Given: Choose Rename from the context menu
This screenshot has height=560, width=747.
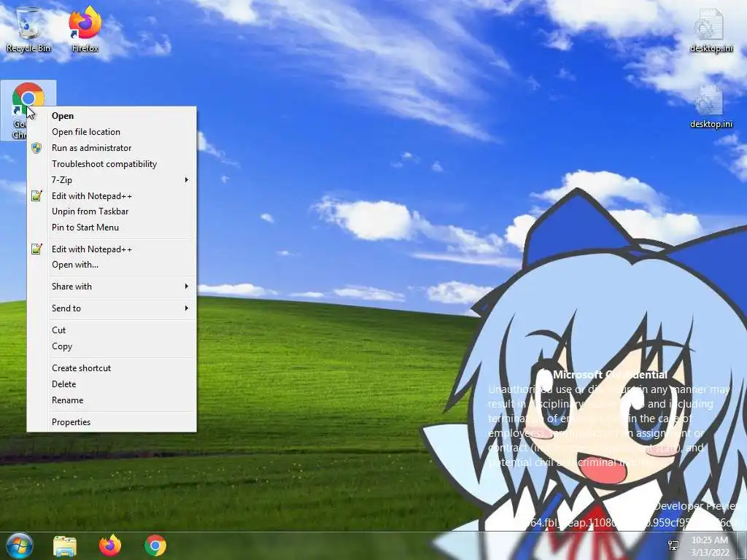Looking at the screenshot, I should pos(112,400).
